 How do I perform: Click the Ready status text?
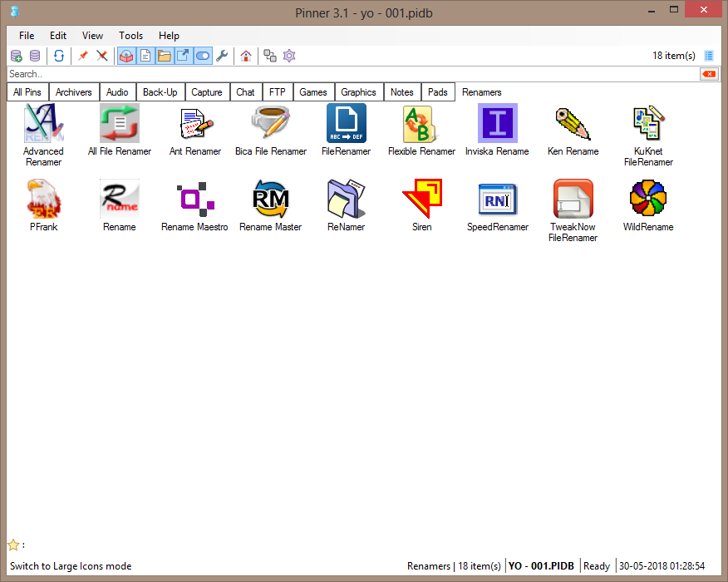pyautogui.click(x=597, y=565)
